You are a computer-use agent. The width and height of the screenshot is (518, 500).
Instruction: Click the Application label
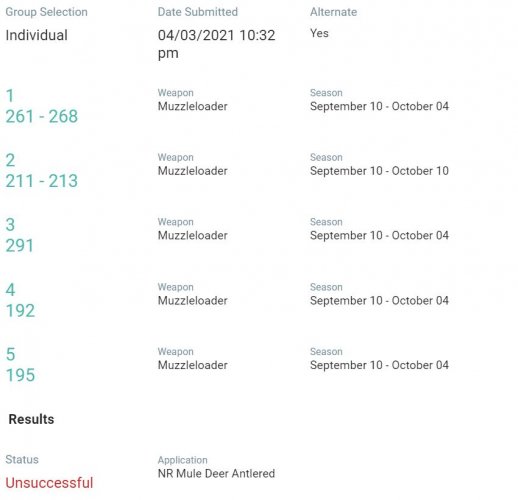183,460
